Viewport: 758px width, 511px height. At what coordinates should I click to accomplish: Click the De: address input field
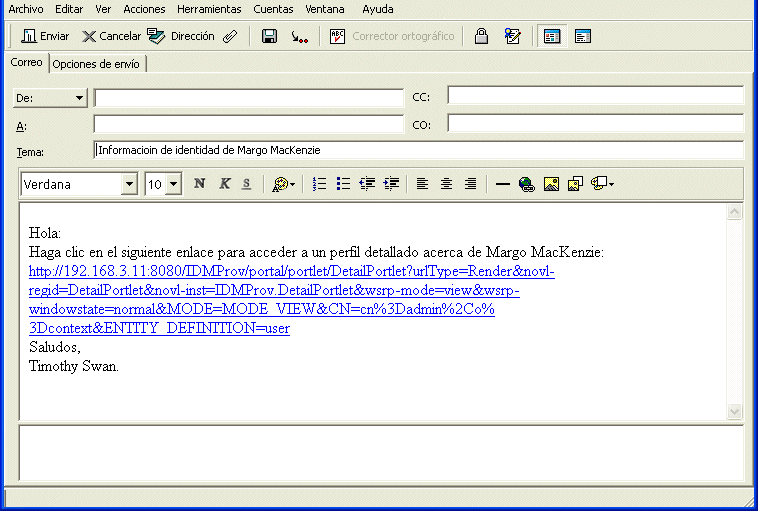(x=248, y=98)
